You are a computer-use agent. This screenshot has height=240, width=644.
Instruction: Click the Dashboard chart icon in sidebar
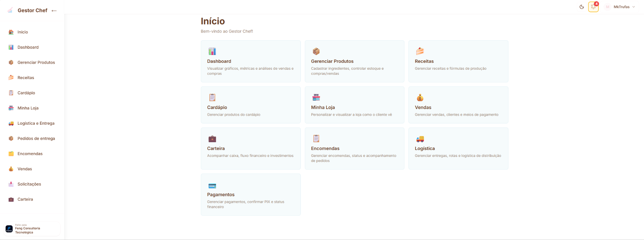[11, 47]
